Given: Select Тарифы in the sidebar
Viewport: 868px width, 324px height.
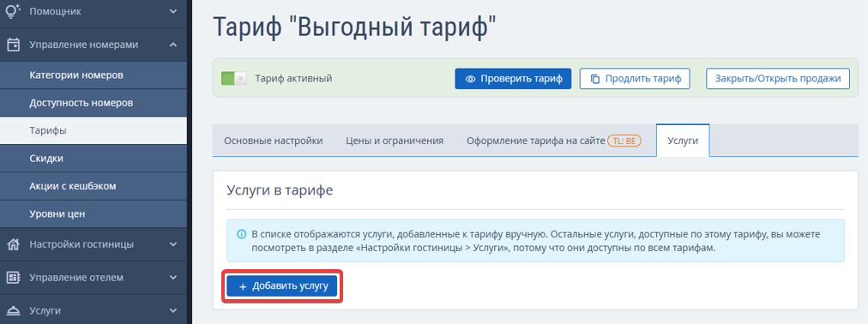Looking at the screenshot, I should pyautogui.click(x=93, y=130).
